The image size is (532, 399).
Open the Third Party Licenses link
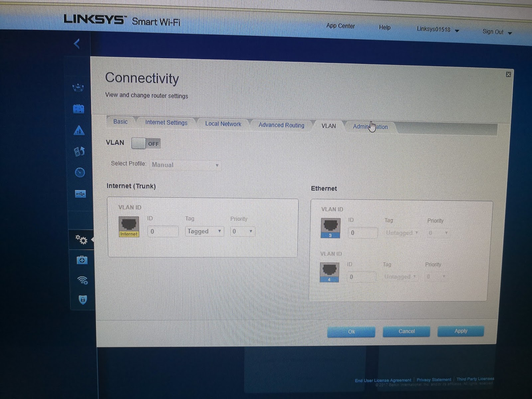tap(475, 379)
